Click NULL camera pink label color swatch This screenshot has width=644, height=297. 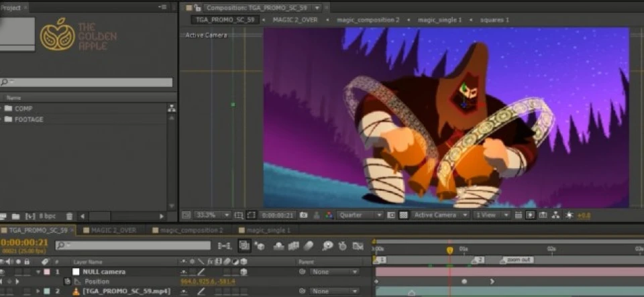[46, 272]
